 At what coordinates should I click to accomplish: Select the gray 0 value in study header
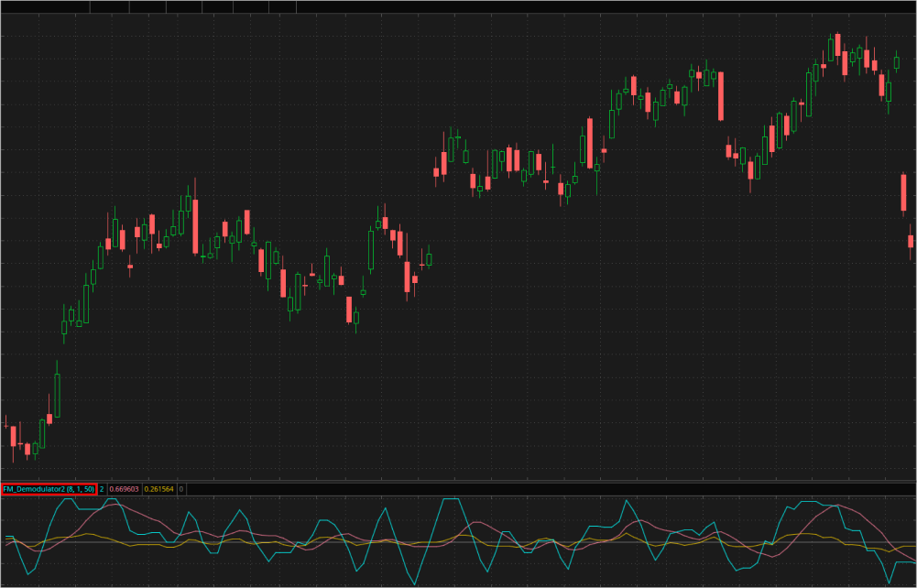pos(181,489)
